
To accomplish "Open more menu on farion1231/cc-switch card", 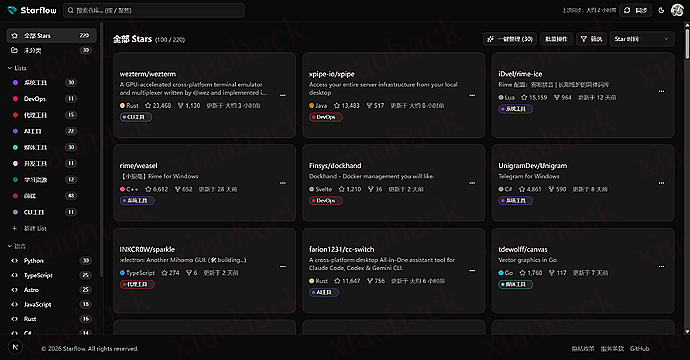I will (x=472, y=270).
